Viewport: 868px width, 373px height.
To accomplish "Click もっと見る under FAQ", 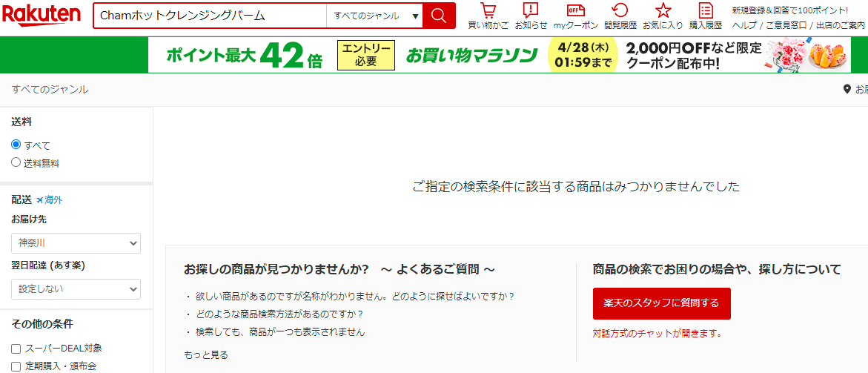I will click(x=206, y=354).
